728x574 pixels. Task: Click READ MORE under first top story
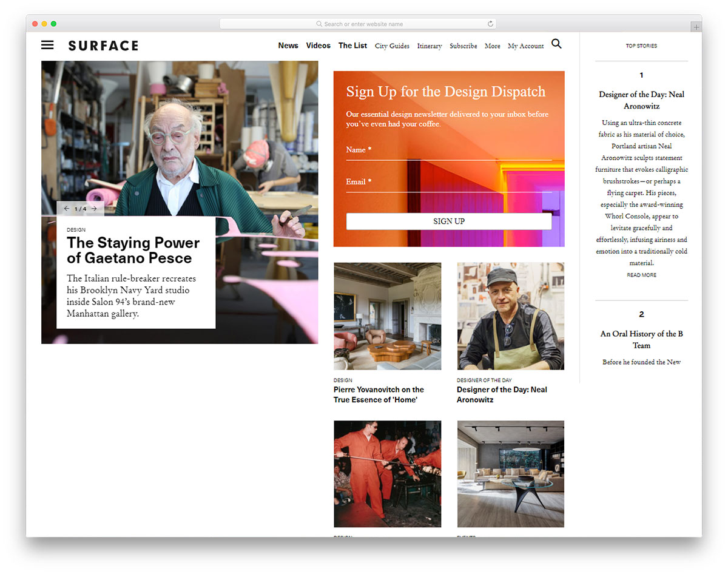[642, 275]
